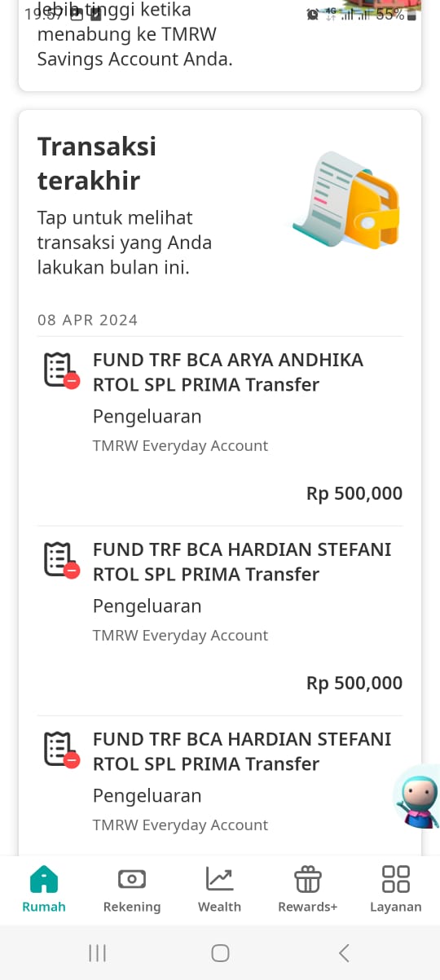Screen dimensions: 440x980
Task: Tap Android back navigation arrow
Action: click(344, 953)
